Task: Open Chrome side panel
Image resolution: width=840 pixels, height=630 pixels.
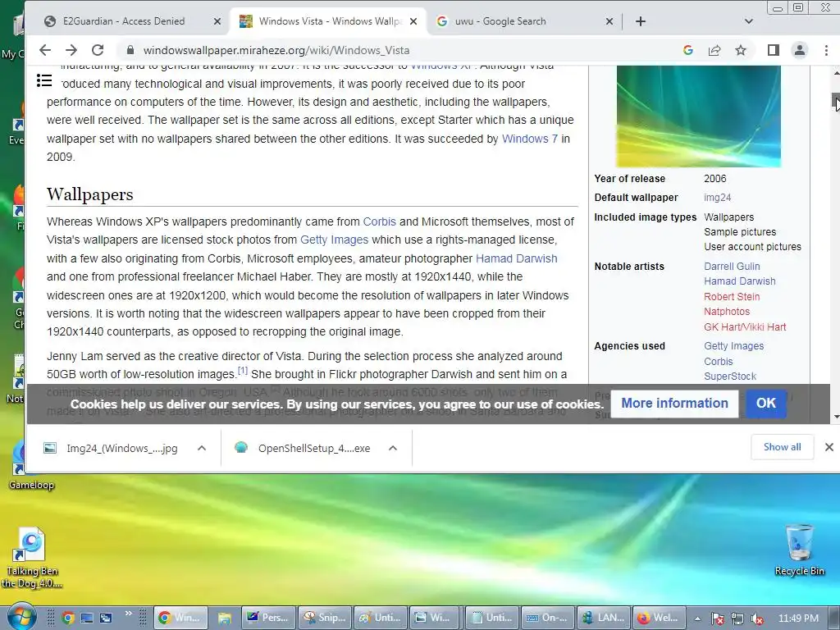Action: pos(773,50)
